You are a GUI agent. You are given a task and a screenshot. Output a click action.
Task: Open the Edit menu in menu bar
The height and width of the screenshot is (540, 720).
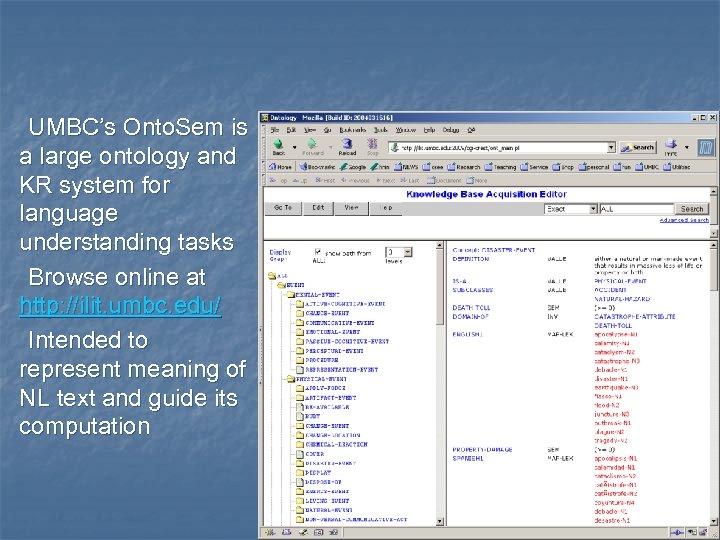(x=291, y=130)
